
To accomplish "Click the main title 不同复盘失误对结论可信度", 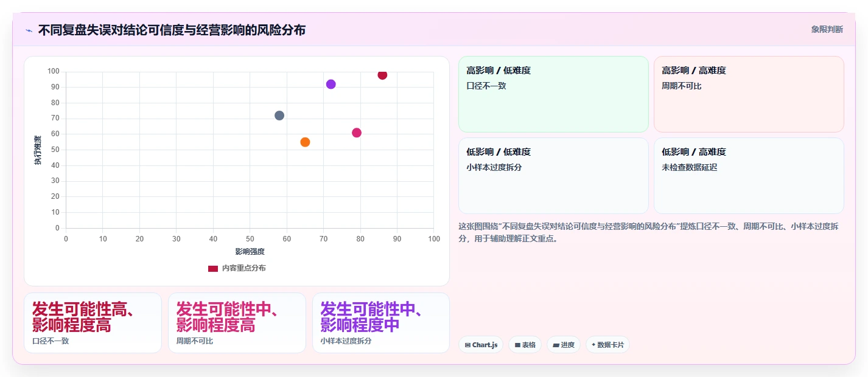I will tap(172, 30).
